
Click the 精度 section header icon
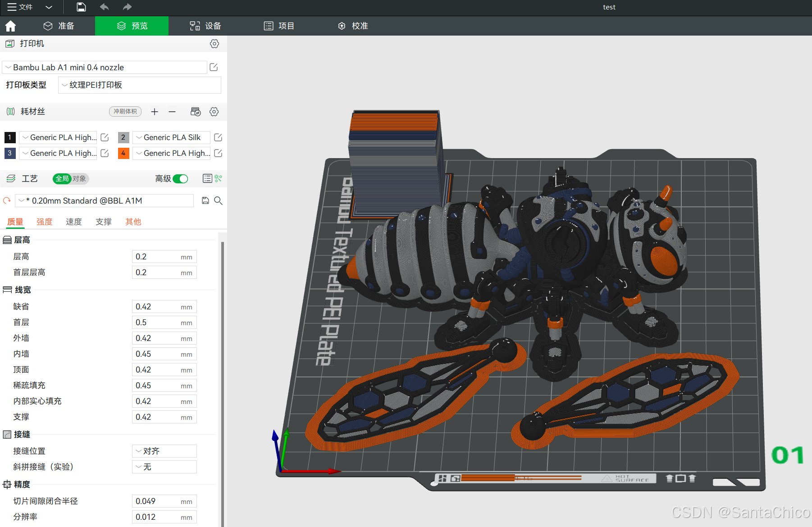coord(7,485)
